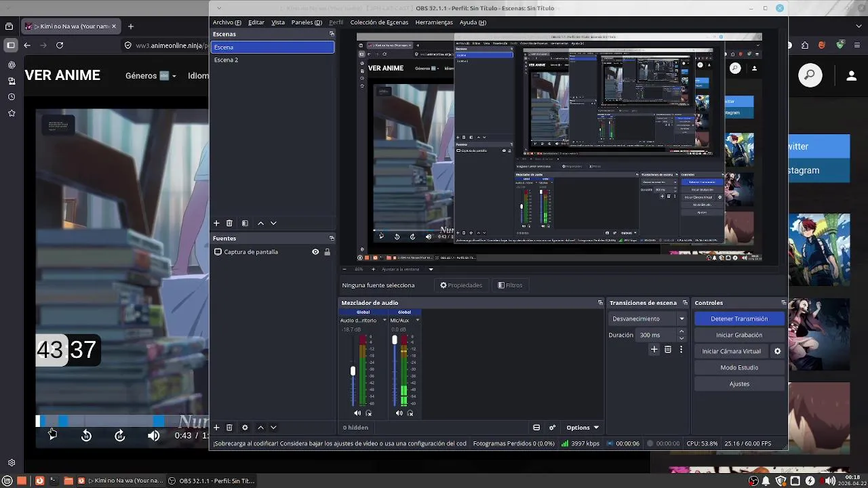
Task: Open audio mixer Options dropdown
Action: tap(583, 428)
